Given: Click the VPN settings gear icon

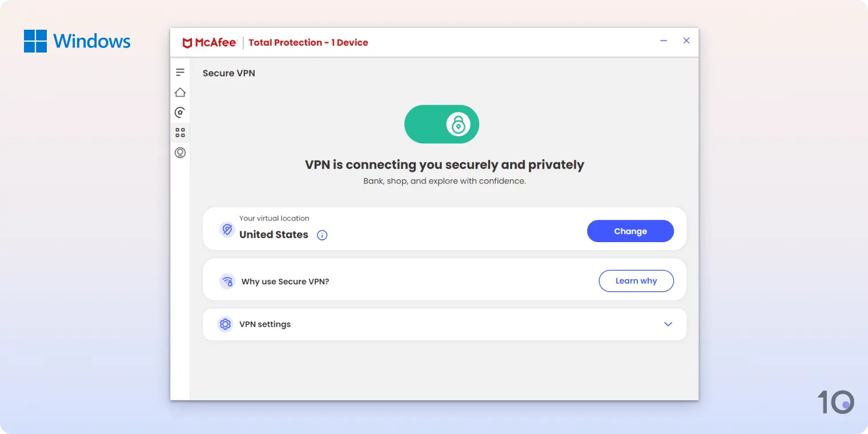Looking at the screenshot, I should point(225,324).
